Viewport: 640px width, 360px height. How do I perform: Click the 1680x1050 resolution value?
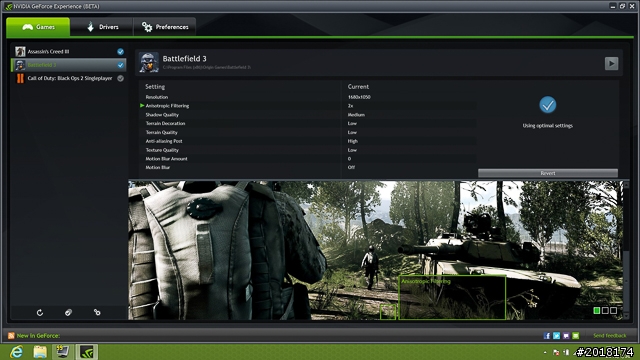359,97
